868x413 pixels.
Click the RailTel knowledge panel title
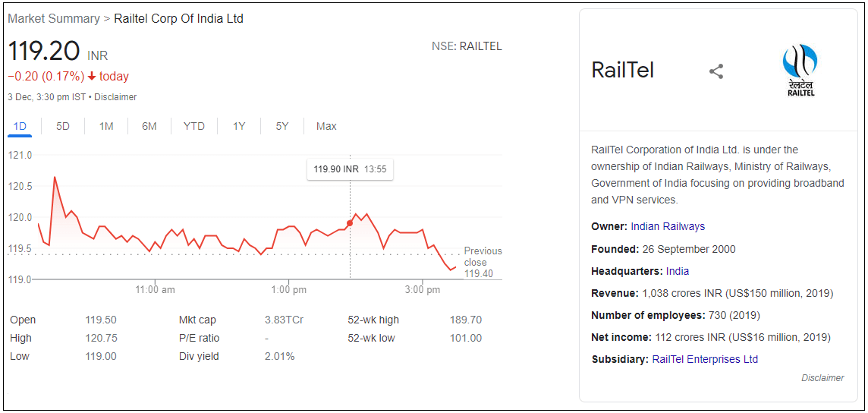[623, 71]
